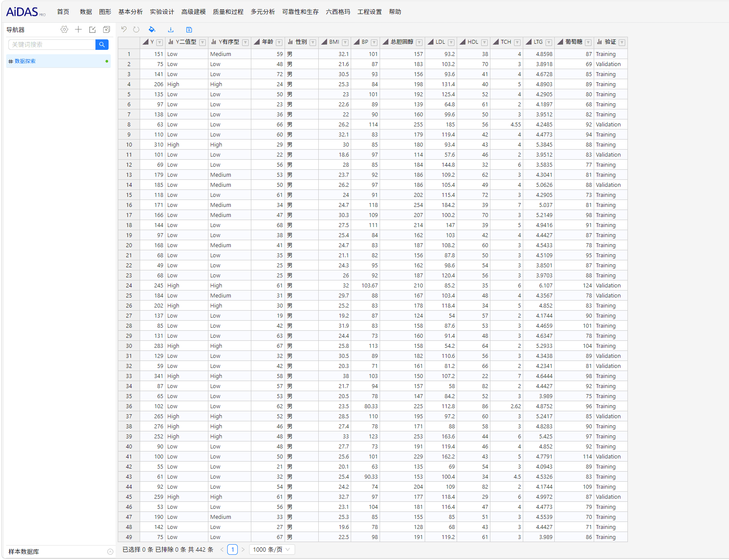Screen dimensions: 729x560
Task: Click the download/export icon
Action: (x=171, y=29)
